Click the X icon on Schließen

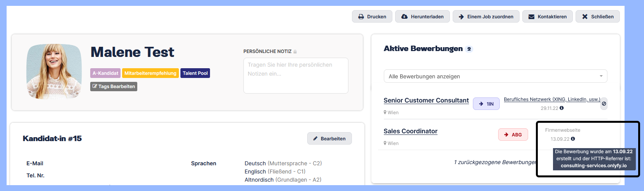[584, 17]
